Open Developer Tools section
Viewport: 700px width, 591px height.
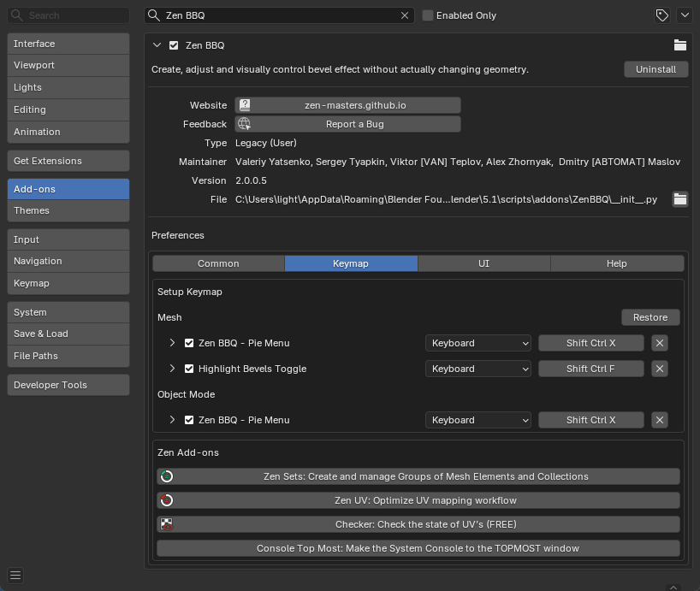[x=68, y=385]
